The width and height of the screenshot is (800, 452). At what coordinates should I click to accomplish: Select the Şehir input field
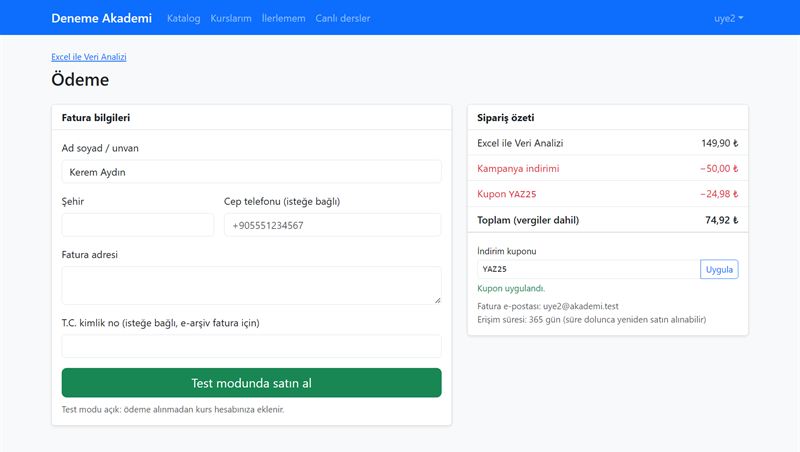pyautogui.click(x=138, y=225)
